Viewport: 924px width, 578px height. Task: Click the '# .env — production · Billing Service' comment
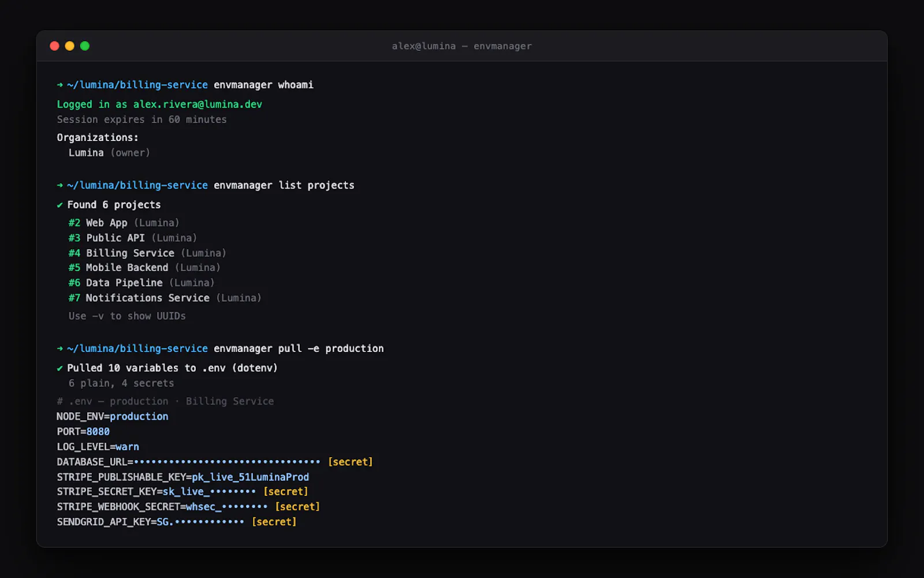(x=165, y=401)
